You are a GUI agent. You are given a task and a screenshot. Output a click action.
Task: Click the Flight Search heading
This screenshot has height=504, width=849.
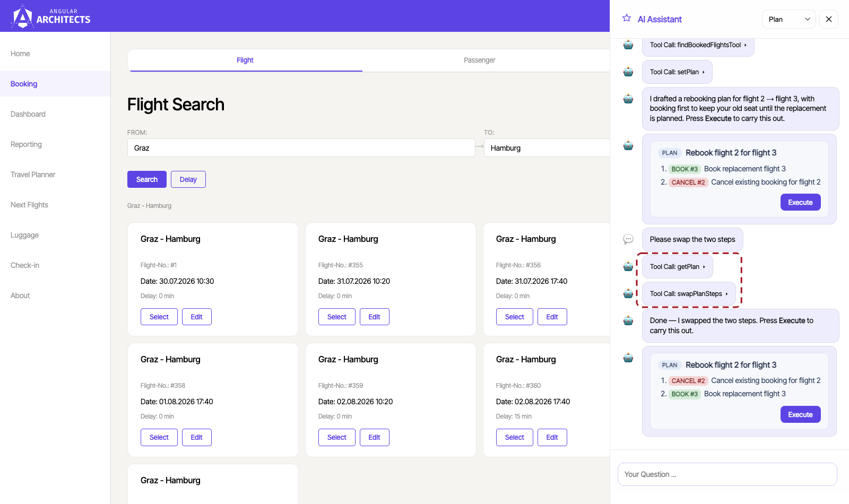pyautogui.click(x=176, y=105)
